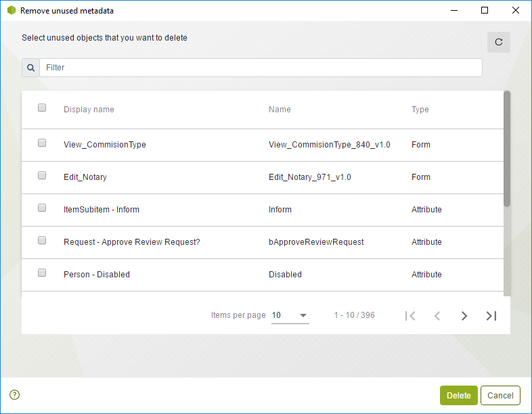Check the Edit_Notary row checkbox
The image size is (532, 414).
click(x=42, y=175)
